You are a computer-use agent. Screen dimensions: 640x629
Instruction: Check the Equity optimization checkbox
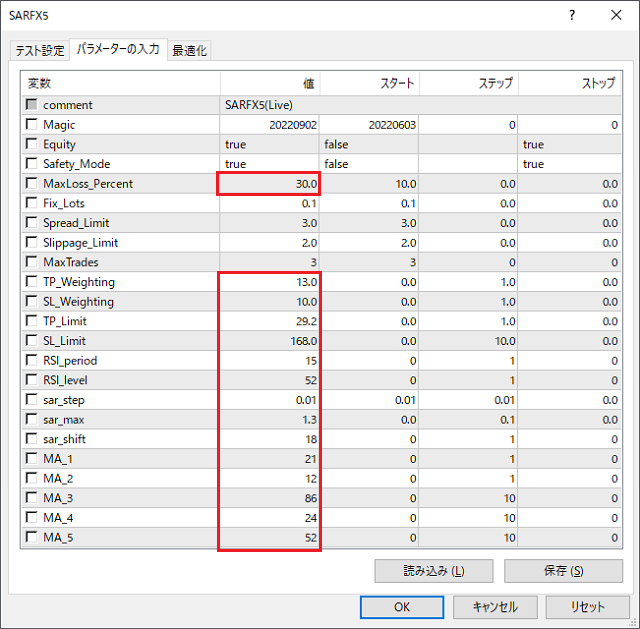[x=31, y=143]
